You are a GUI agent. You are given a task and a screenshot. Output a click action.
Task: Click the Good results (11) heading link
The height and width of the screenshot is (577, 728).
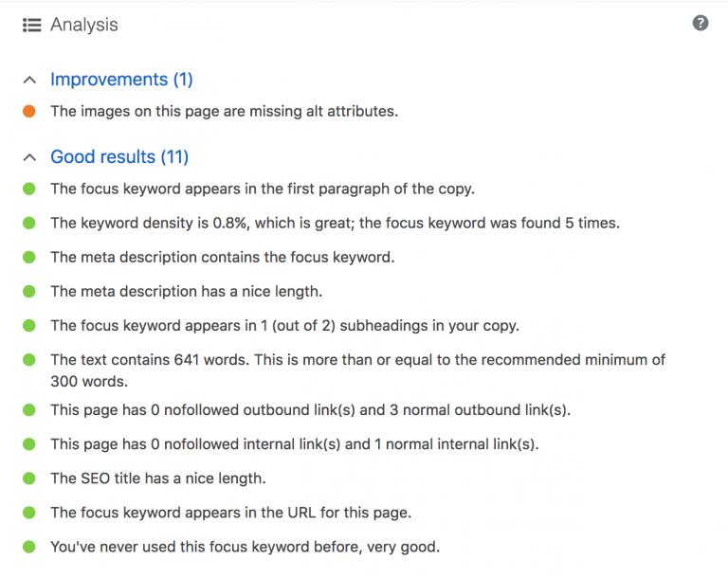click(x=118, y=157)
